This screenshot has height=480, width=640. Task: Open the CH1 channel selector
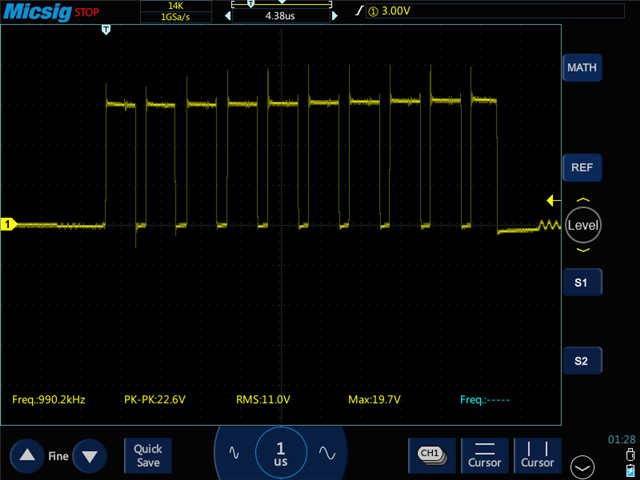tap(432, 456)
